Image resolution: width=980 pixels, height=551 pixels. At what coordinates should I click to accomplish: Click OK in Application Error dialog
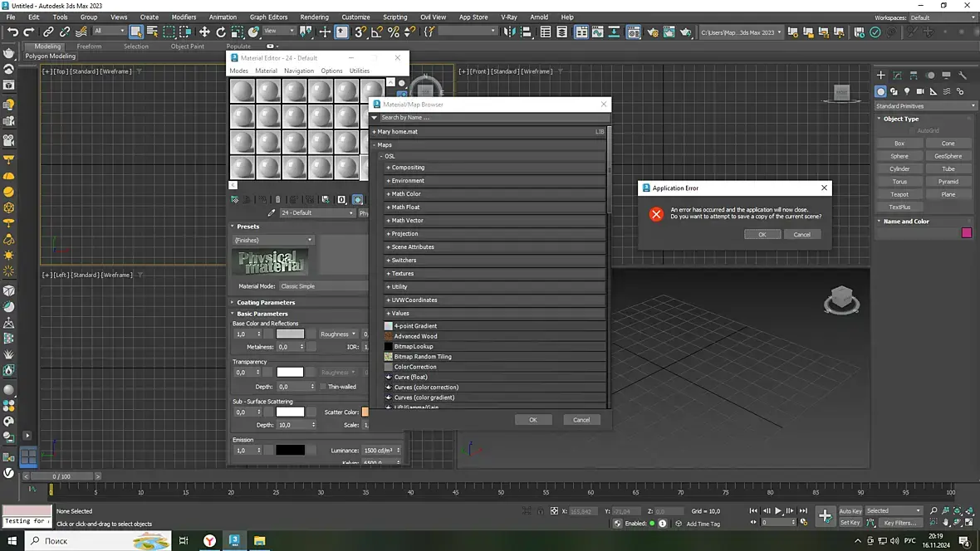click(x=762, y=235)
